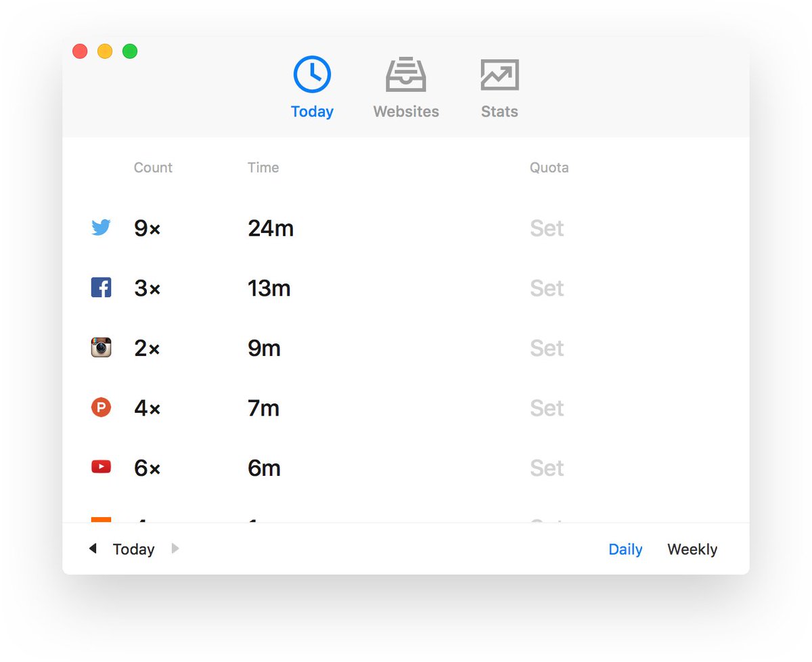812x662 pixels.
Task: Click the Count column header
Action: coord(152,167)
